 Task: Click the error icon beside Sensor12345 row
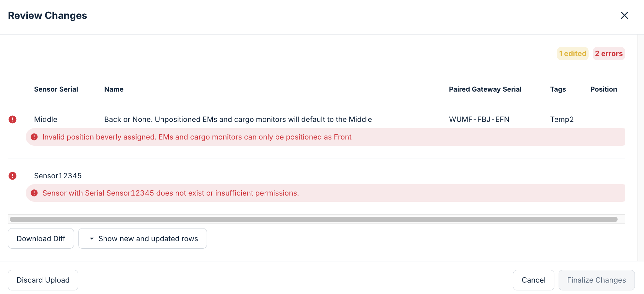(x=12, y=176)
